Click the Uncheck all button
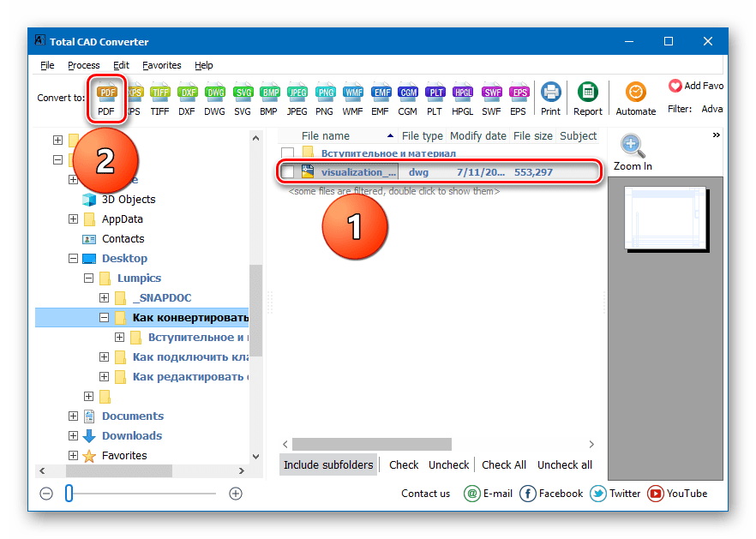This screenshot has width=756, height=539. pos(565,464)
